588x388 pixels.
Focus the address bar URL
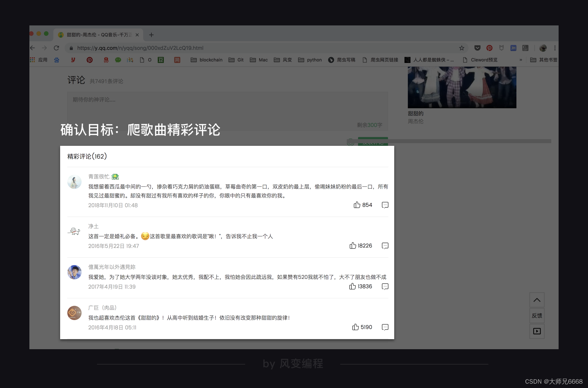click(x=140, y=48)
